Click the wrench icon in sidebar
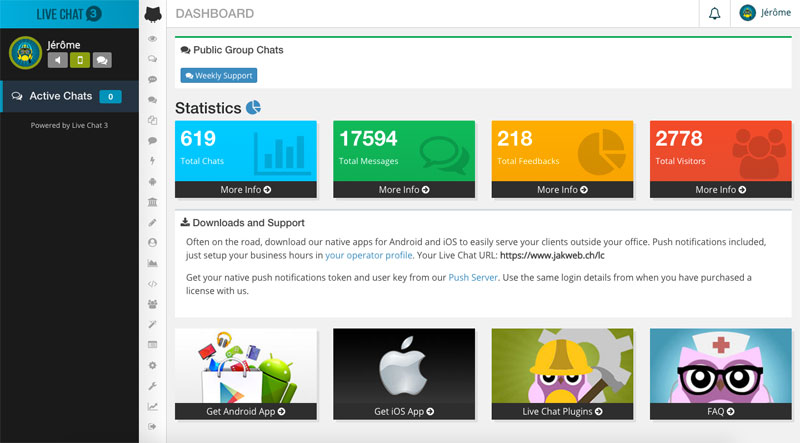 coord(153,386)
